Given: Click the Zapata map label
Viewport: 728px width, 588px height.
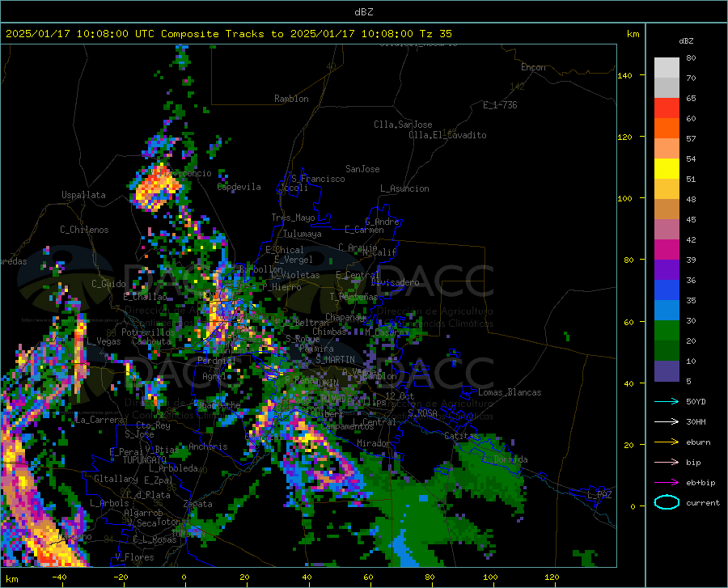Looking at the screenshot, I should [x=198, y=504].
